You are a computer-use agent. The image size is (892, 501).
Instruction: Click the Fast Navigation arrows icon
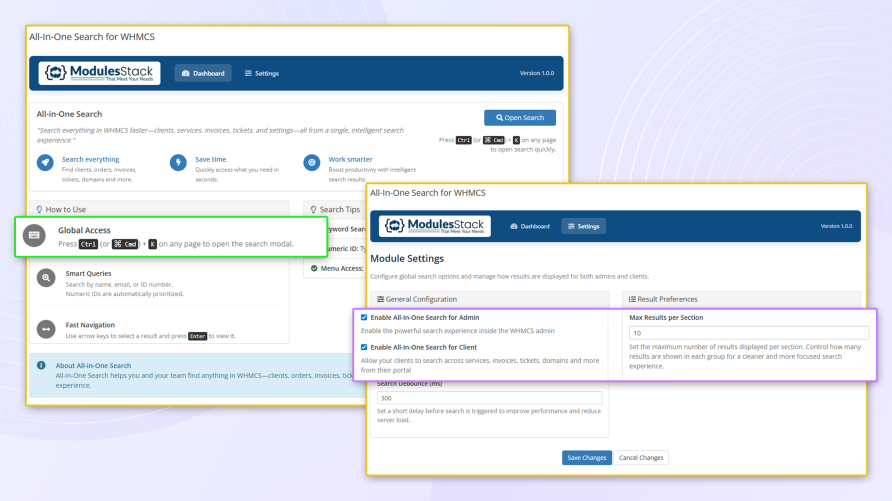coord(46,329)
